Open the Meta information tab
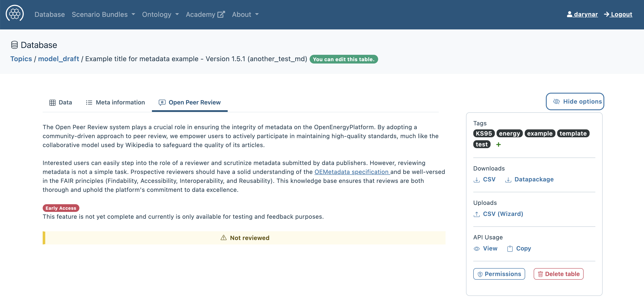This screenshot has width=644, height=298. click(x=115, y=102)
